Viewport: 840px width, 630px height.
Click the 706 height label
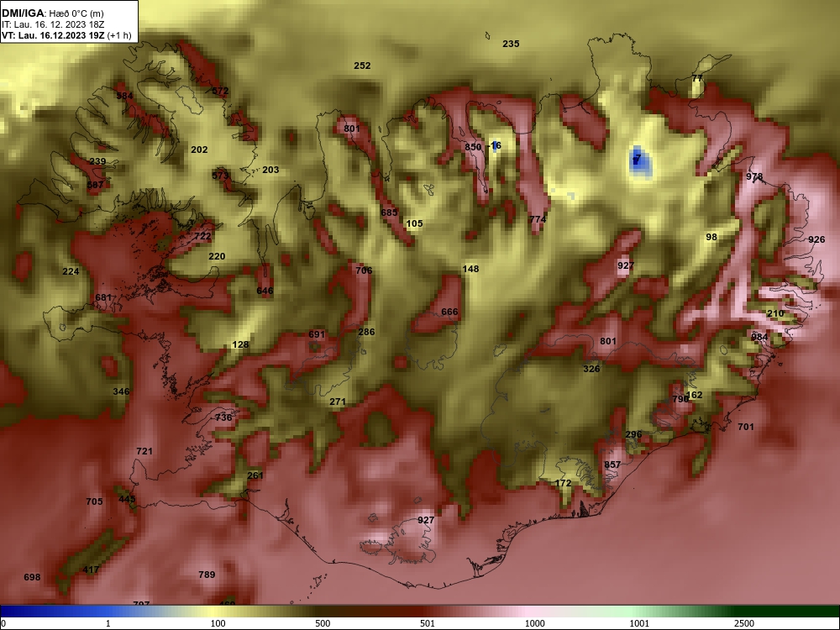[364, 270]
